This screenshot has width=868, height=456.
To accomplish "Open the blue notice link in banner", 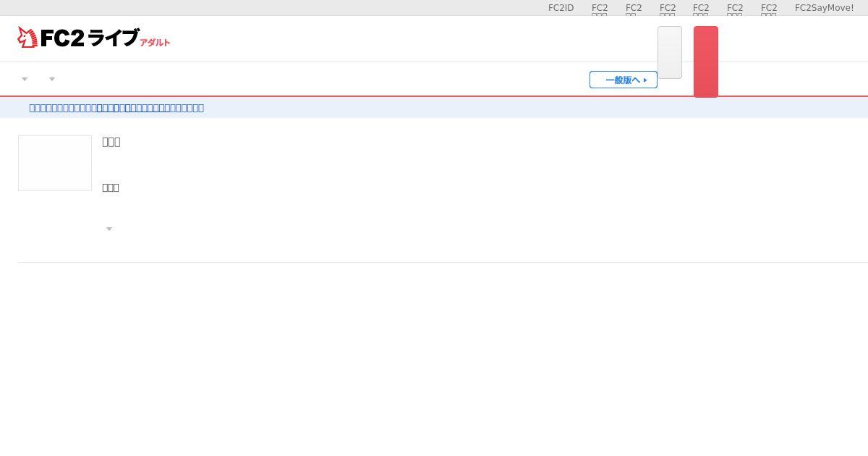I will pyautogui.click(x=116, y=108).
